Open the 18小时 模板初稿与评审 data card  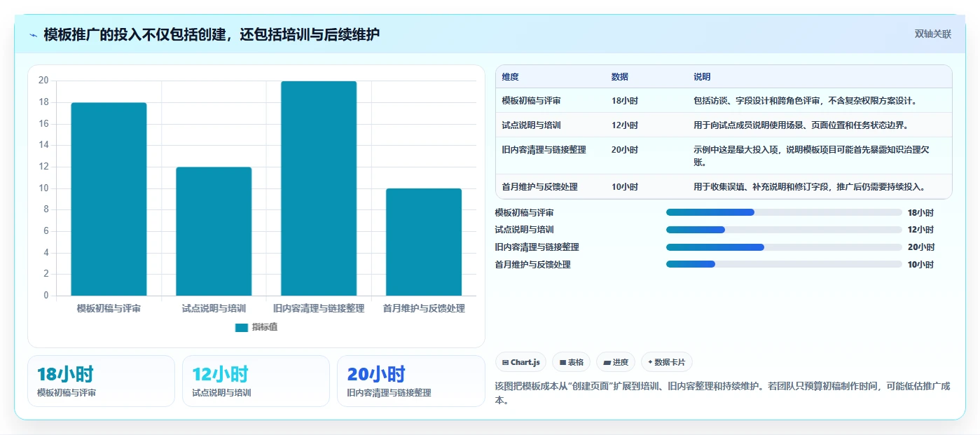tap(101, 381)
